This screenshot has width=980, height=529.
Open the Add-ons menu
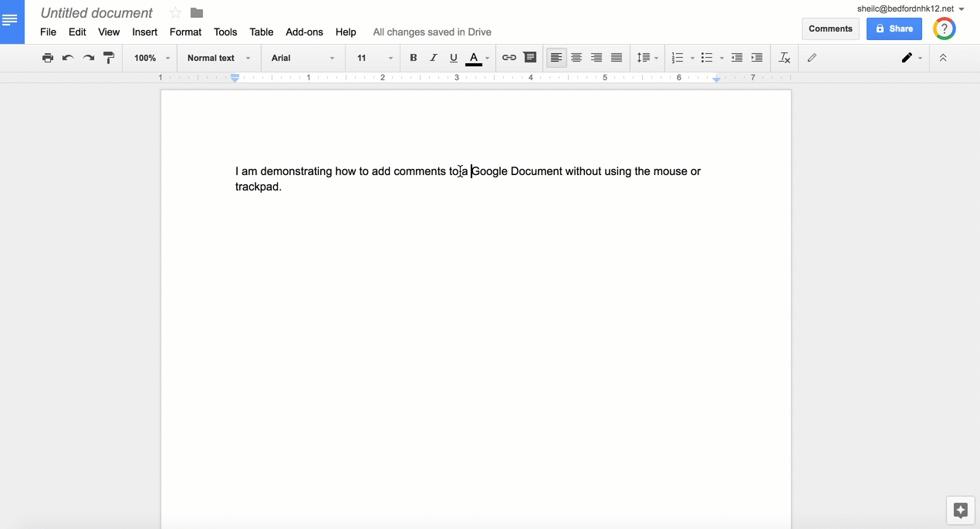coord(304,32)
